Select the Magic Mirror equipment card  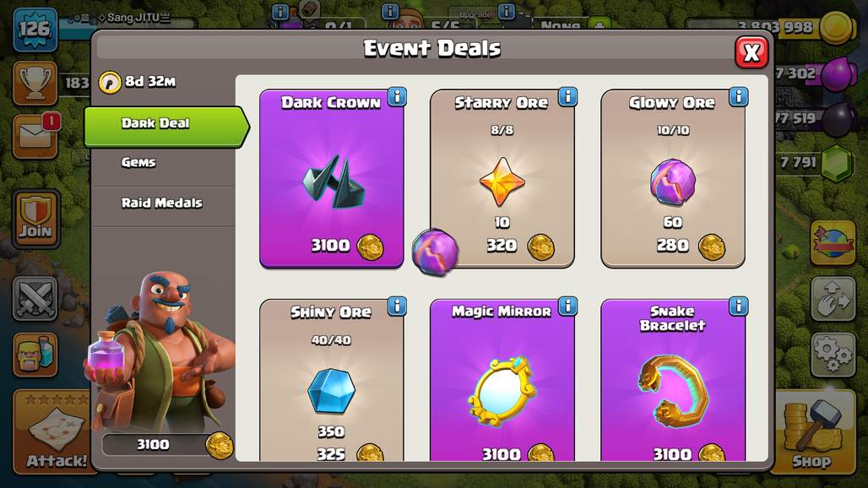click(x=502, y=380)
